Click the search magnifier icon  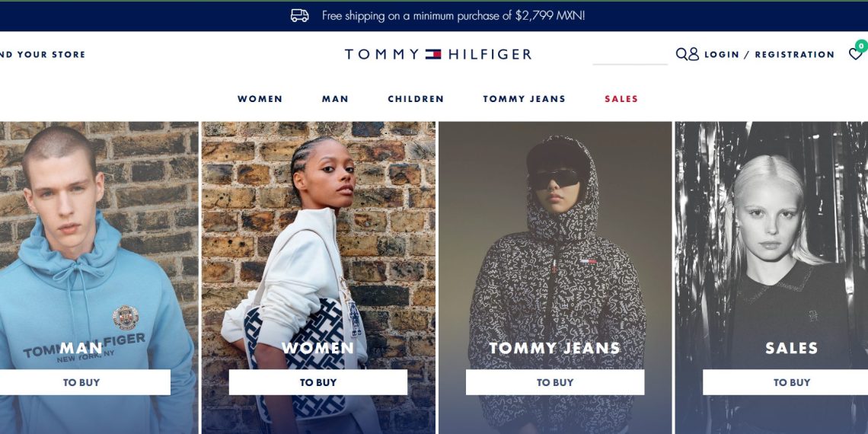click(x=681, y=54)
